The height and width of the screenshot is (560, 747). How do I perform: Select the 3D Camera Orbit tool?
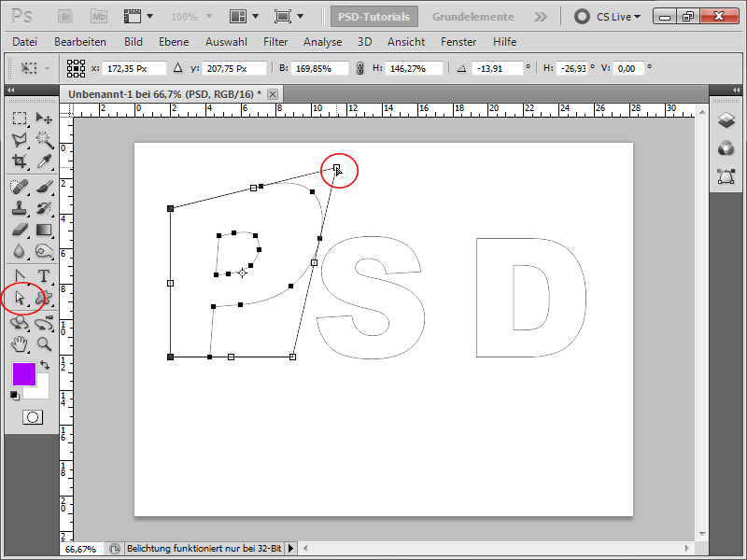[44, 323]
